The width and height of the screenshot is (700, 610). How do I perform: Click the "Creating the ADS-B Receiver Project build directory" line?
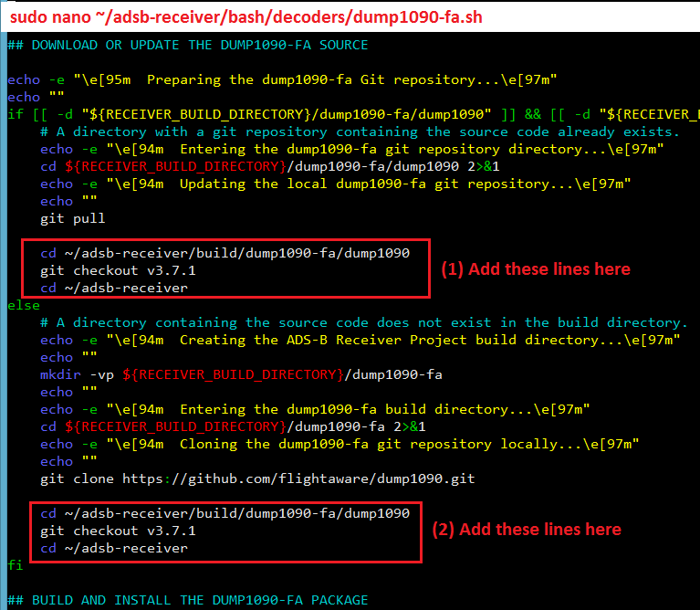(x=360, y=340)
